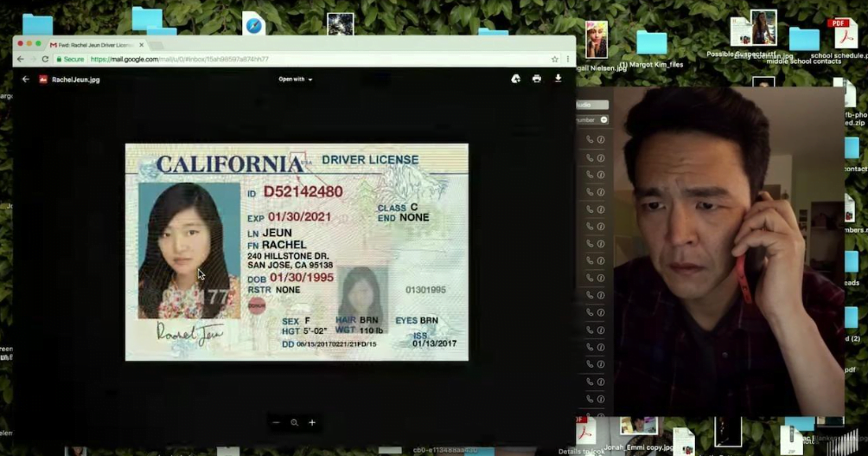Screen dimensions: 868x456
Task: Click the browser forward arrow
Action: coord(33,59)
